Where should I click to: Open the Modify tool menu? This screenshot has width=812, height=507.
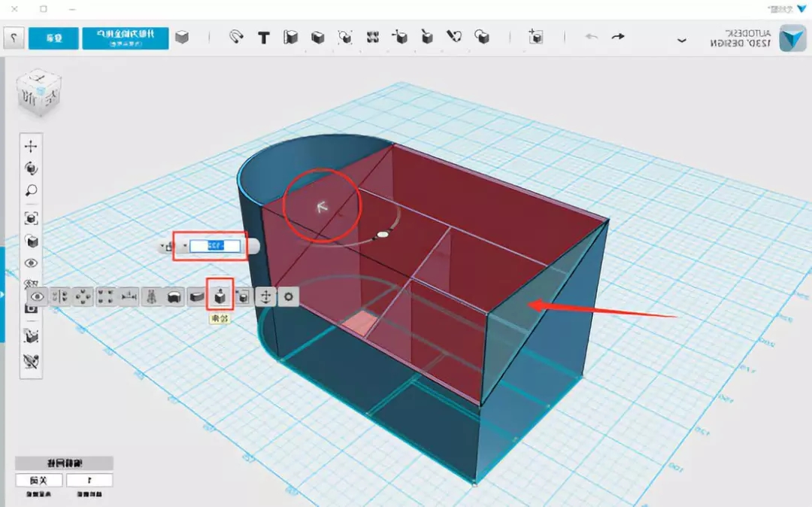pyautogui.click(x=398, y=37)
